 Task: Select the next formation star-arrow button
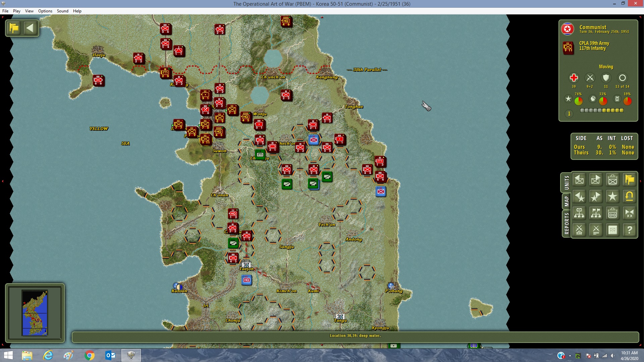(x=596, y=197)
